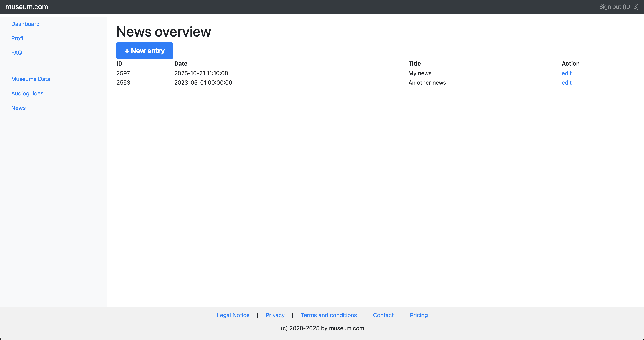Open the Pricing footer link
Image resolution: width=644 pixels, height=340 pixels.
[418, 315]
